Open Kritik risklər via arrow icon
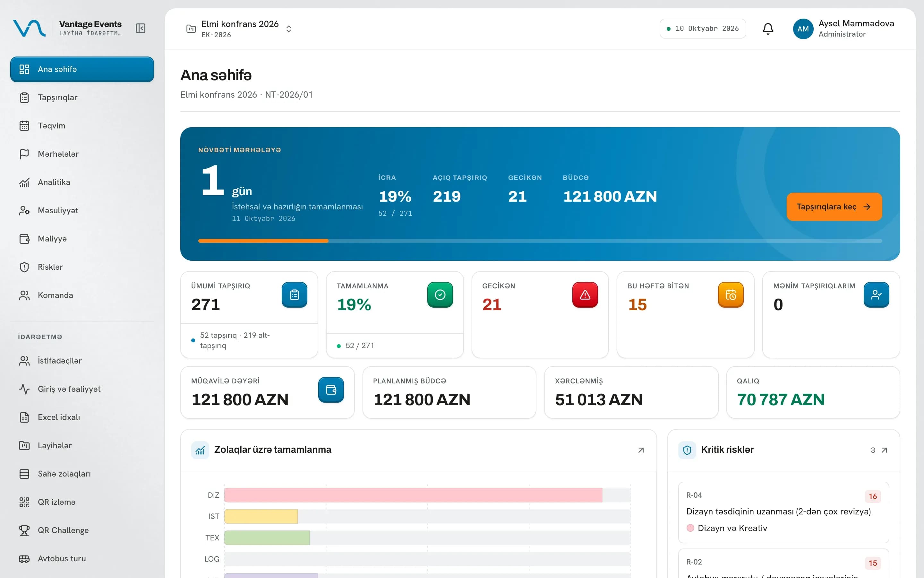 [x=884, y=450]
